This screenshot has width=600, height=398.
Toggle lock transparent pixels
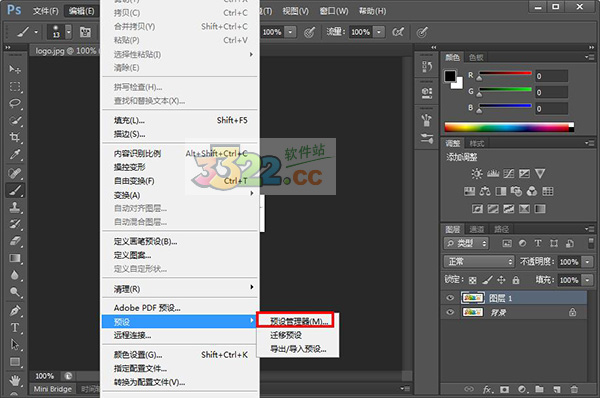(x=473, y=280)
